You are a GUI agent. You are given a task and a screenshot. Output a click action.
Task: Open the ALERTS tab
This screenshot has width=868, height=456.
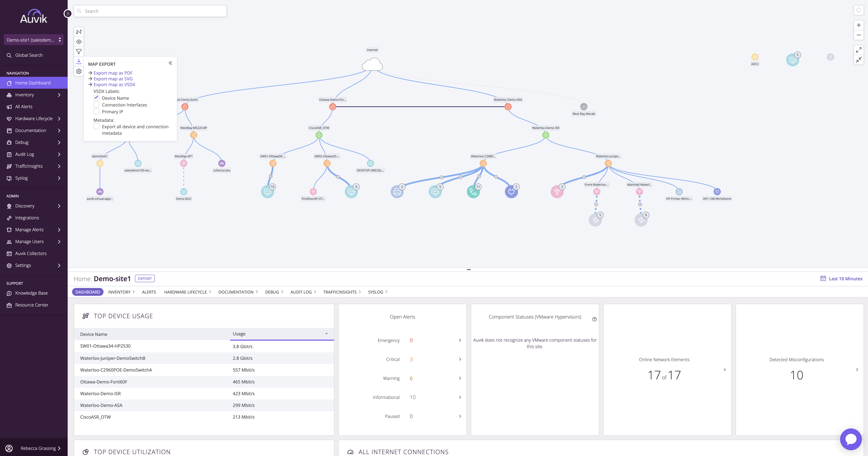point(149,292)
